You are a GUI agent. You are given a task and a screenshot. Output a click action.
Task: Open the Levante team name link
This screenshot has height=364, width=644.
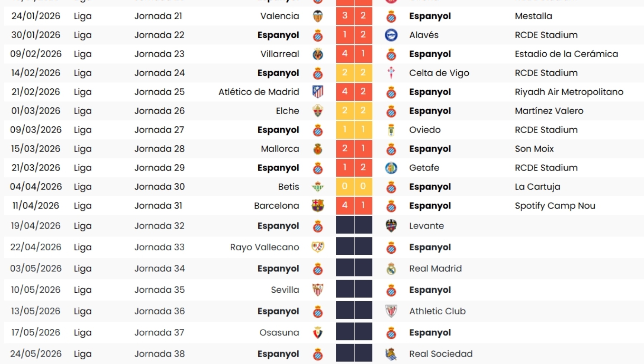click(426, 226)
